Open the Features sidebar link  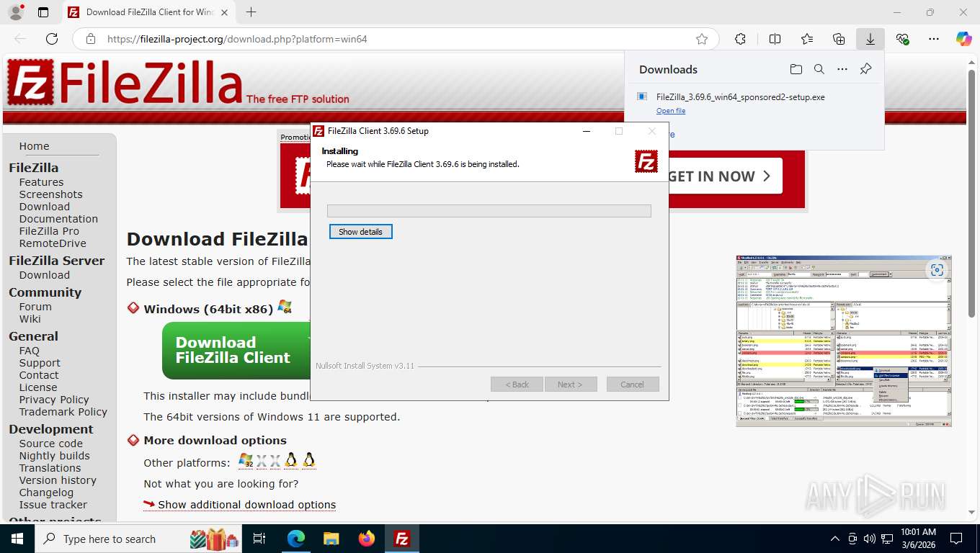point(41,182)
